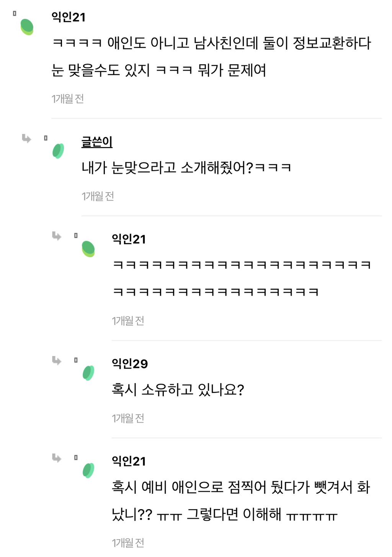
Task: Click reply arrow next to 익인29's comment
Action: click(57, 360)
